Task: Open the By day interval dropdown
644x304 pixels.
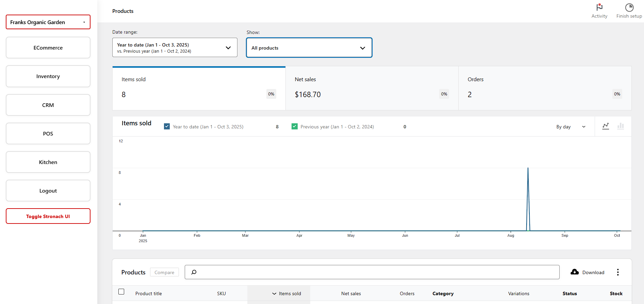Action: pyautogui.click(x=571, y=127)
